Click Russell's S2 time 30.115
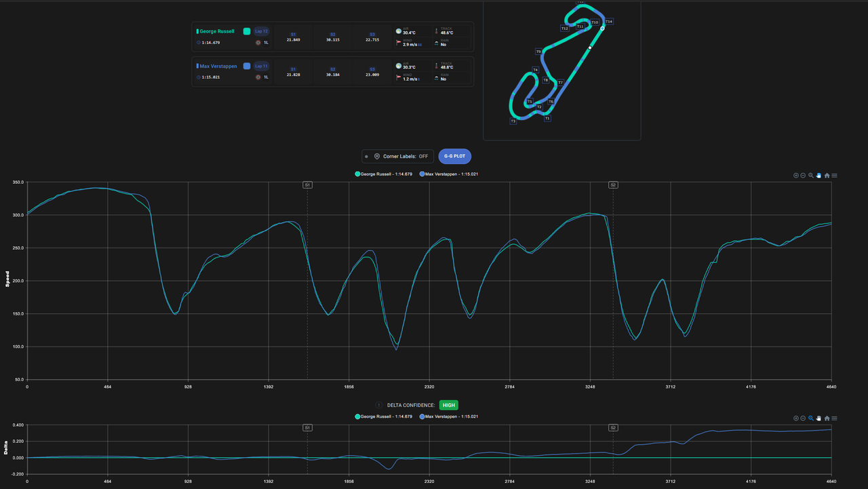Viewport: 868px width, 489px height. click(x=333, y=40)
